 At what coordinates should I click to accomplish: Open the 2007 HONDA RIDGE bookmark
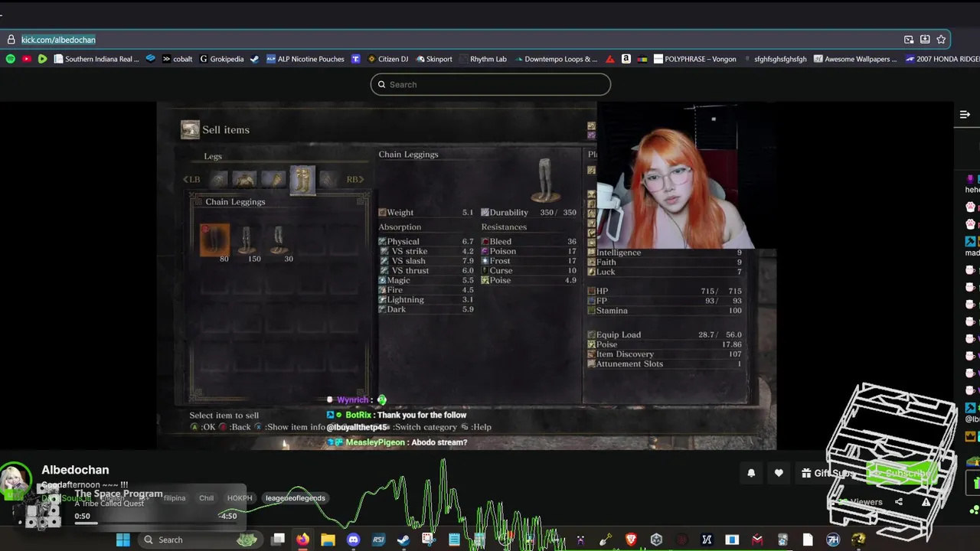tap(942, 59)
